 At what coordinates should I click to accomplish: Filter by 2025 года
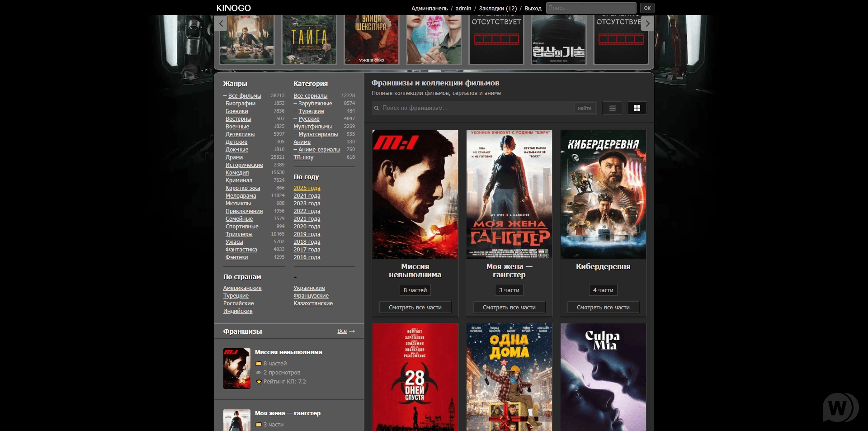coord(307,188)
